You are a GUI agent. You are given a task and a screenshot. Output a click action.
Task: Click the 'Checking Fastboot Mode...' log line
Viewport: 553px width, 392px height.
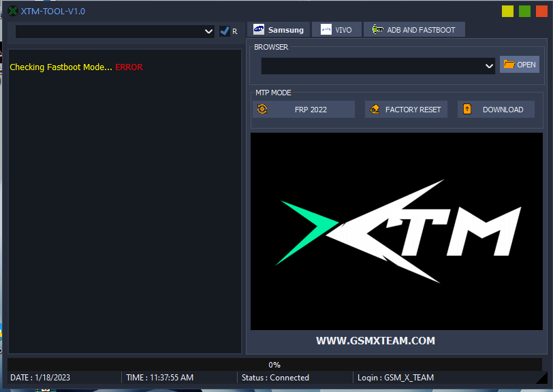[x=61, y=67]
